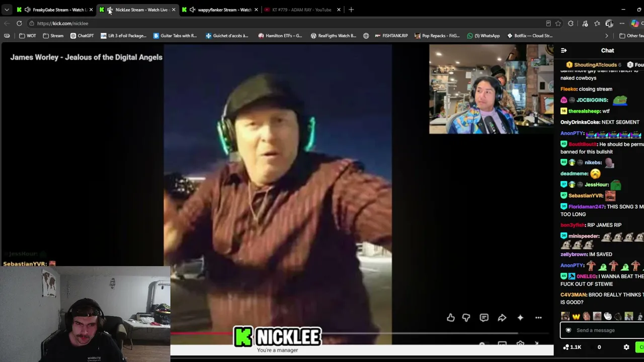Bookmark this page with the star icon
The image size is (644, 362).
(x=558, y=23)
